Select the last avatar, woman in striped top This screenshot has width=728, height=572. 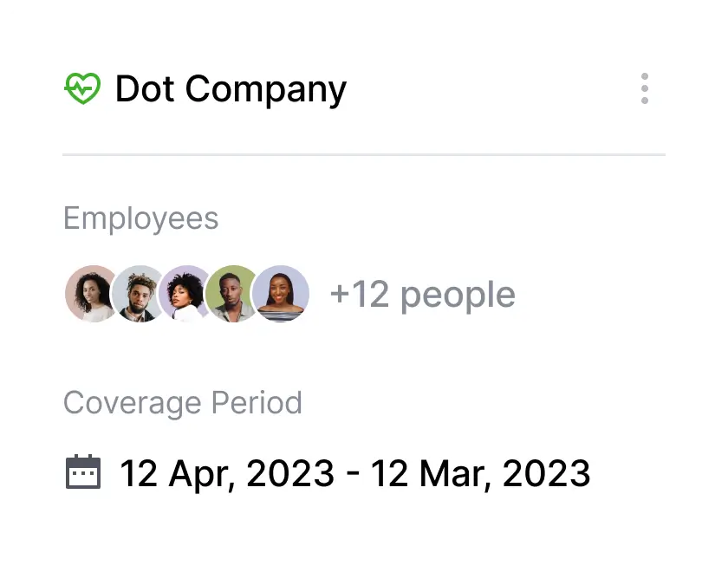pos(281,294)
